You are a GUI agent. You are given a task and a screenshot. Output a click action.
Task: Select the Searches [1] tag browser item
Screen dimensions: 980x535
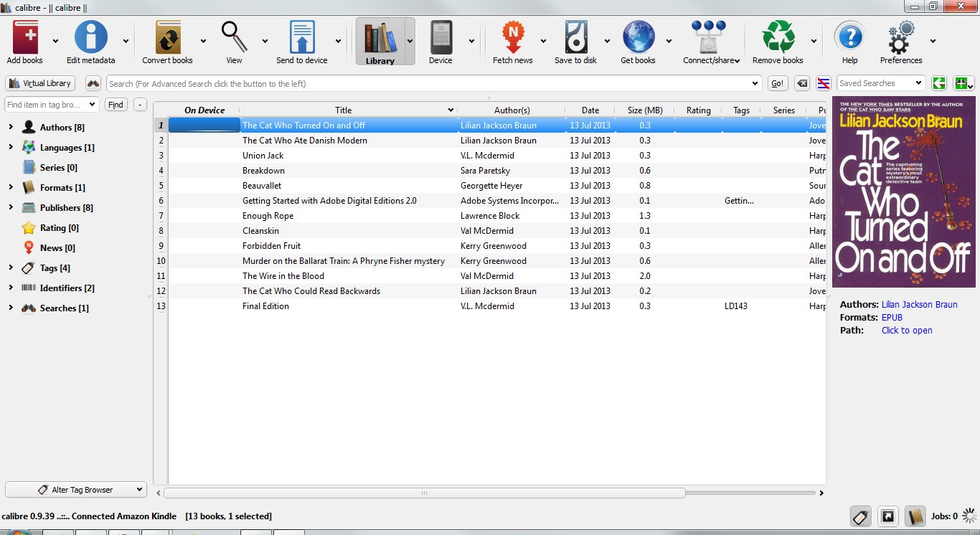[x=64, y=308]
